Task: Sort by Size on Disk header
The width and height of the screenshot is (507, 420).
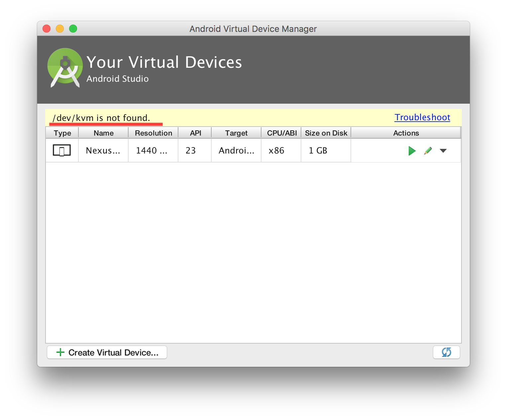Action: [x=326, y=133]
